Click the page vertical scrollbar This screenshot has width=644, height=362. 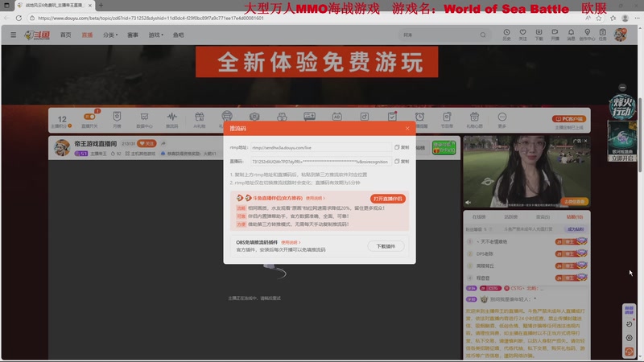639,135
